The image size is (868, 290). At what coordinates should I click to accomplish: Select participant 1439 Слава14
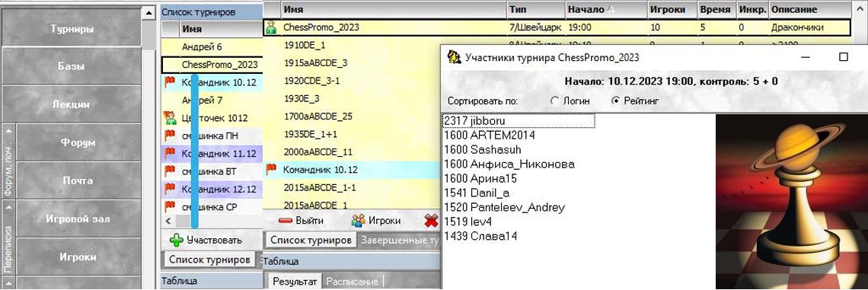[x=480, y=236]
